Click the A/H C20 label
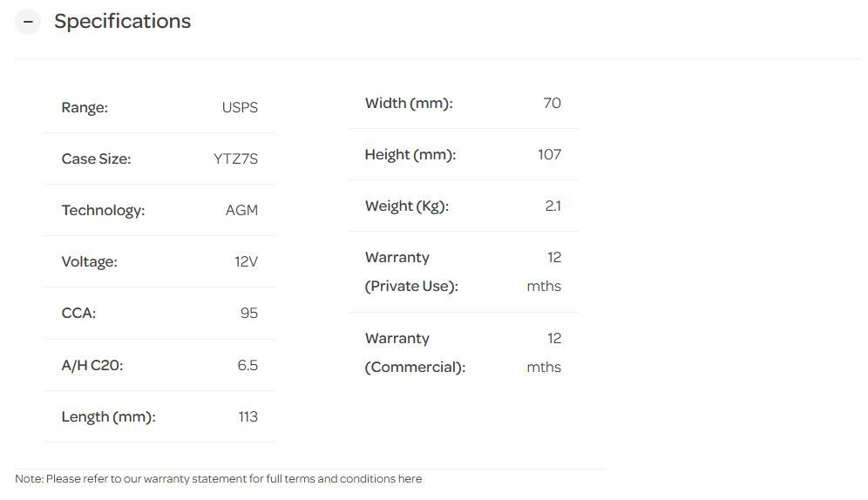Screen dimensions: 868x500 tap(92, 366)
